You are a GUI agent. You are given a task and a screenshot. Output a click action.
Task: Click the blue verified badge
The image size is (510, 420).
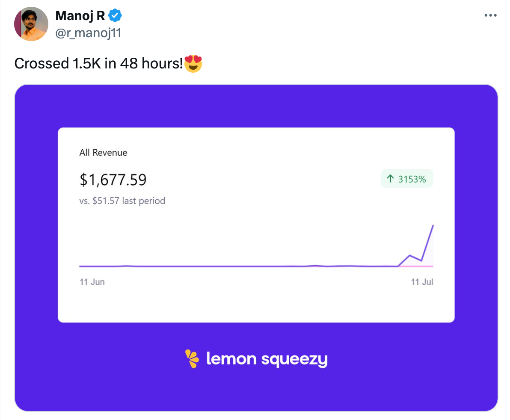tap(115, 16)
